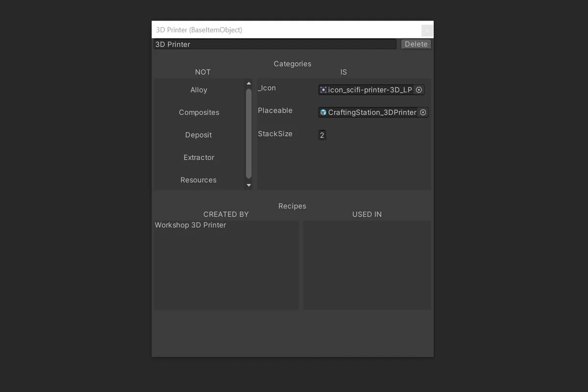The height and width of the screenshot is (392, 588).
Task: Click the sprite icon in the _Icon field
Action: click(x=323, y=90)
